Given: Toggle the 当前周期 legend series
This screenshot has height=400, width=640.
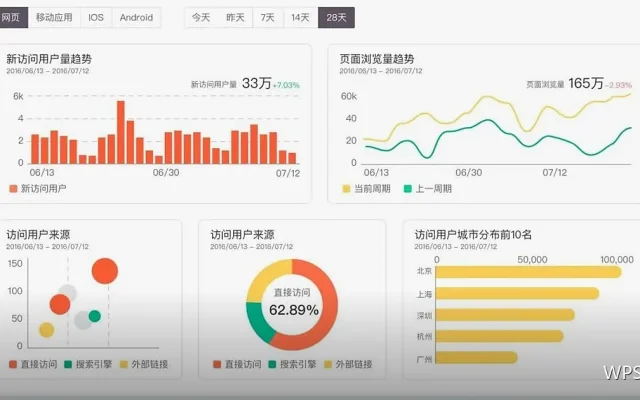Looking at the screenshot, I should click(x=366, y=189).
